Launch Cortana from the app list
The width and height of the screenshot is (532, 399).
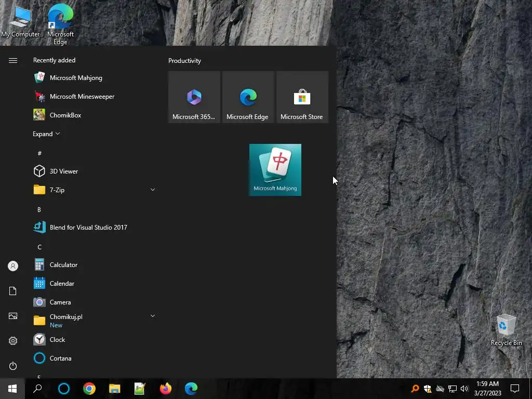pos(95,358)
